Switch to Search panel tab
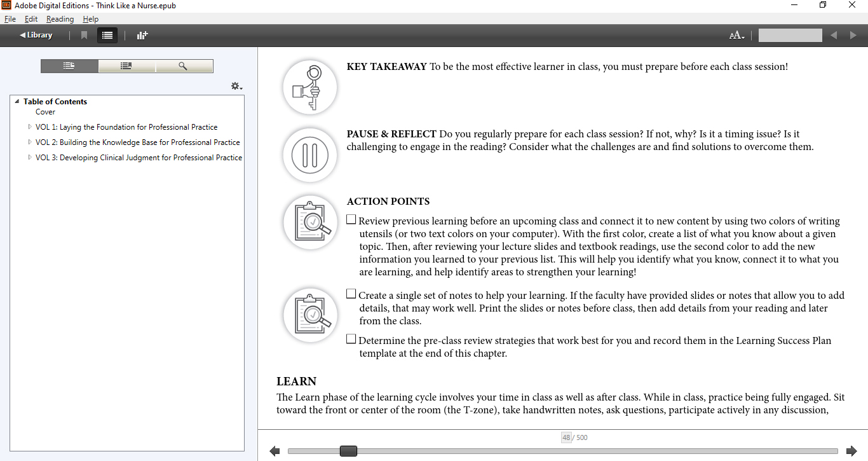The width and height of the screenshot is (868, 461). pyautogui.click(x=184, y=66)
